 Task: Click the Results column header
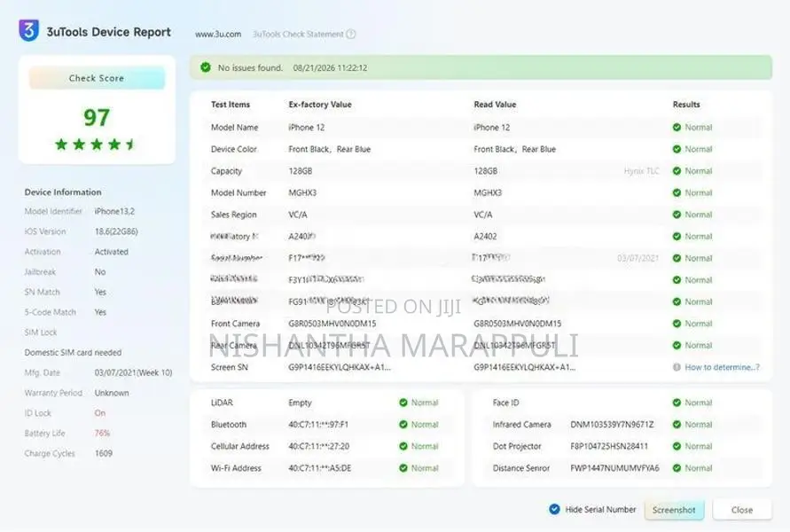click(x=686, y=105)
